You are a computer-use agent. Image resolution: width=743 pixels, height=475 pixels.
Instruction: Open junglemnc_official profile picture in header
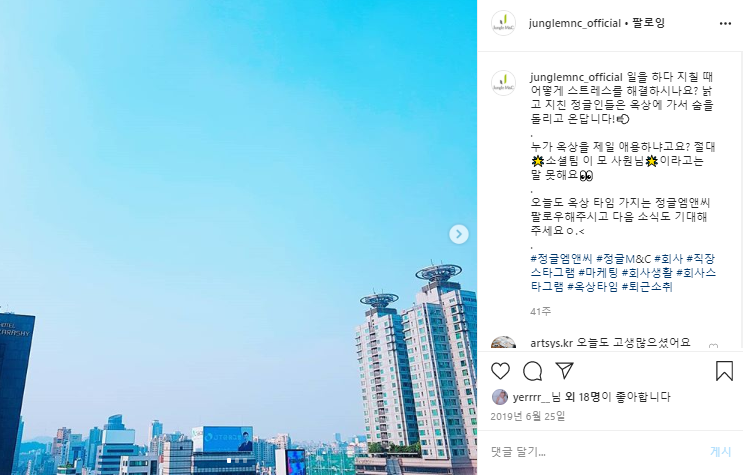click(503, 23)
